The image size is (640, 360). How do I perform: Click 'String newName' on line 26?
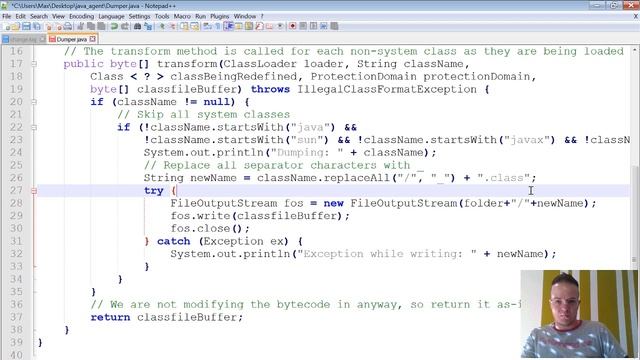(190, 178)
